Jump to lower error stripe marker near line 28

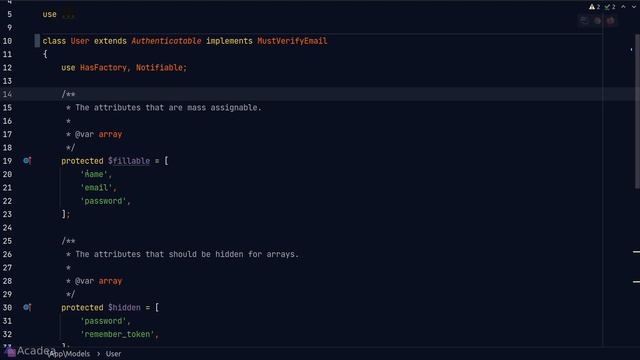tap(636, 282)
